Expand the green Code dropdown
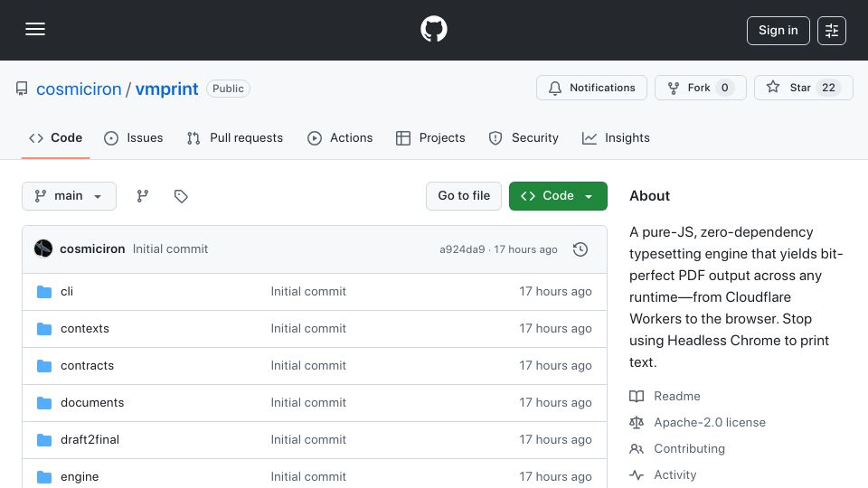Image resolution: width=868 pixels, height=488 pixels. point(558,196)
